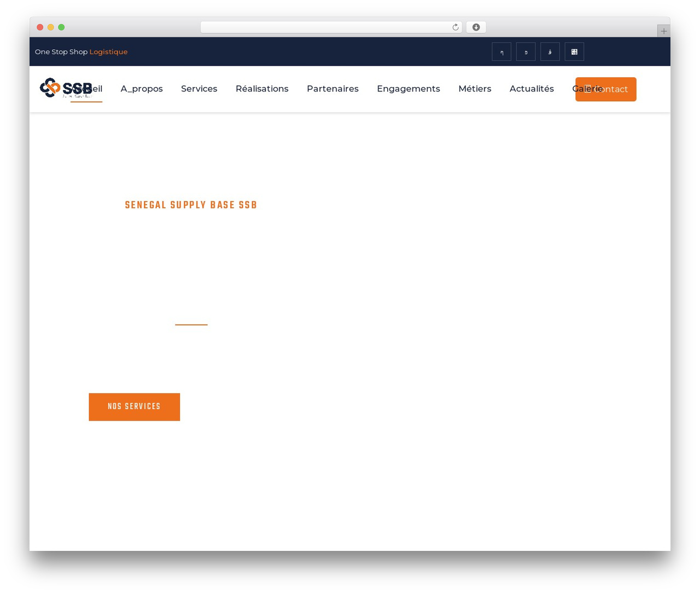
Task: Click the leftmost social icon box in top bar
Action: click(x=501, y=52)
